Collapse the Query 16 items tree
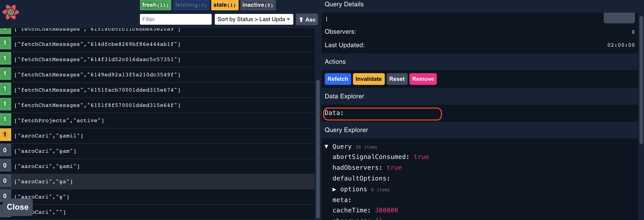 click(326, 147)
